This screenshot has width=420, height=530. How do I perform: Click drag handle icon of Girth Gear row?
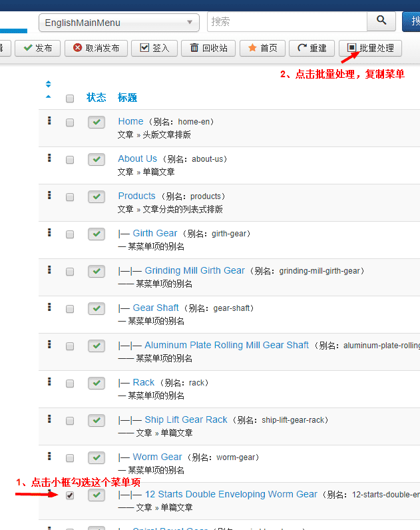click(49, 232)
